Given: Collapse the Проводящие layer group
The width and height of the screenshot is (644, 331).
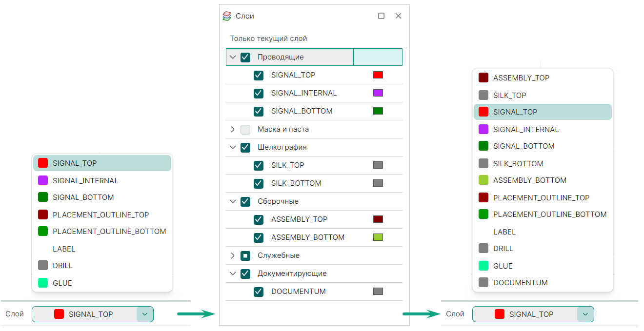Looking at the screenshot, I should pyautogui.click(x=233, y=57).
